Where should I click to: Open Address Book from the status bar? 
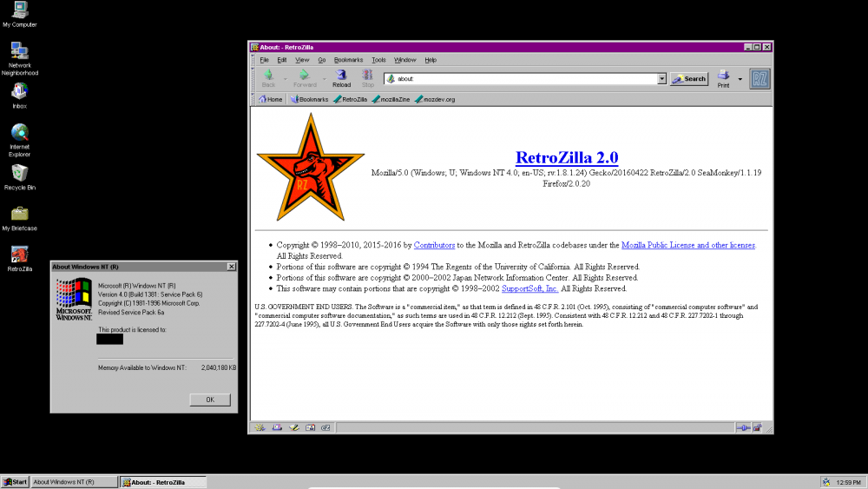pyautogui.click(x=310, y=427)
